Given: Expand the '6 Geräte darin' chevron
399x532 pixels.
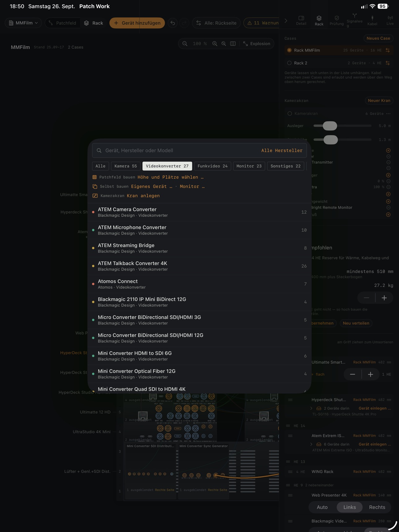Looking at the screenshot, I should (311, 444).
